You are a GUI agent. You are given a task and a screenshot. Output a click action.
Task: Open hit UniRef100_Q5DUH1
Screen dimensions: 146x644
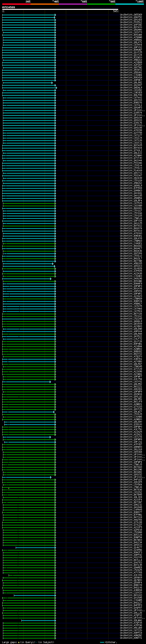coord(131,72)
